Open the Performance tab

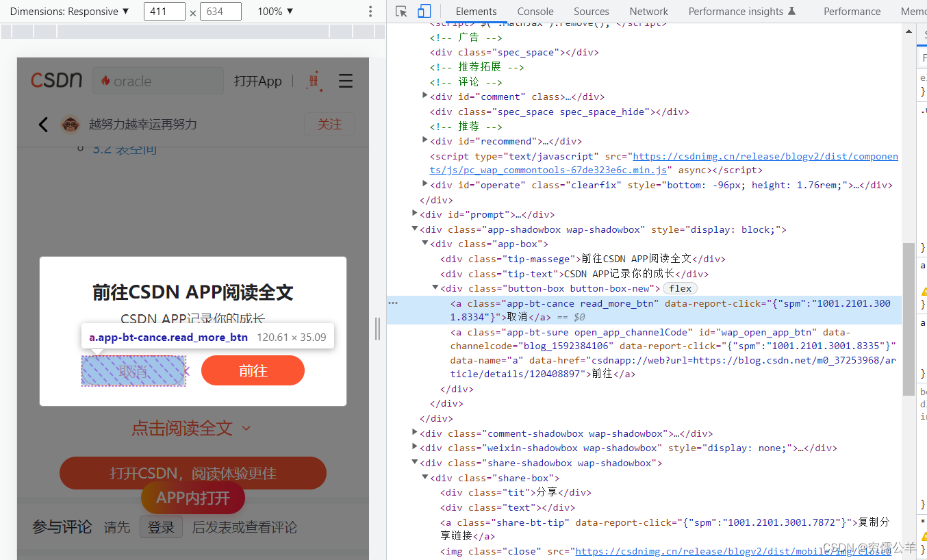point(852,12)
